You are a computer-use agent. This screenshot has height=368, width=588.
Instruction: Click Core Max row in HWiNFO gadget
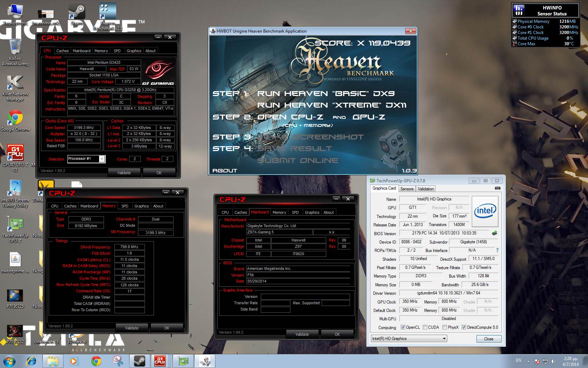click(545, 44)
